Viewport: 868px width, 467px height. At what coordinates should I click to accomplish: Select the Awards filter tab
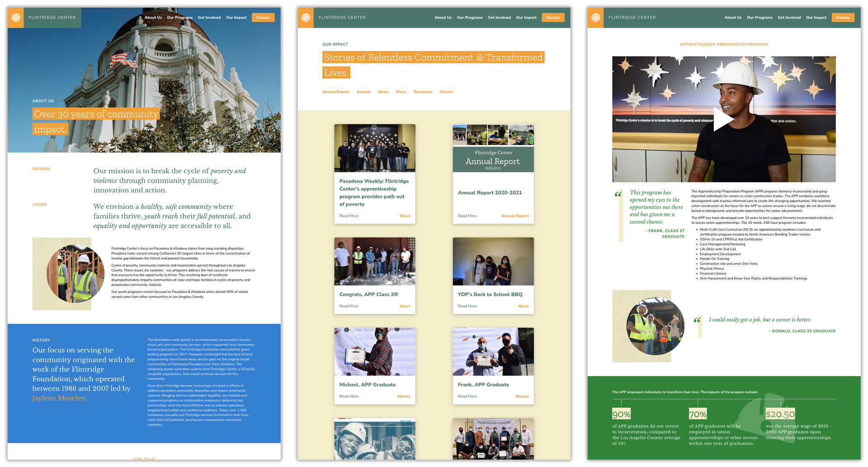(x=363, y=92)
